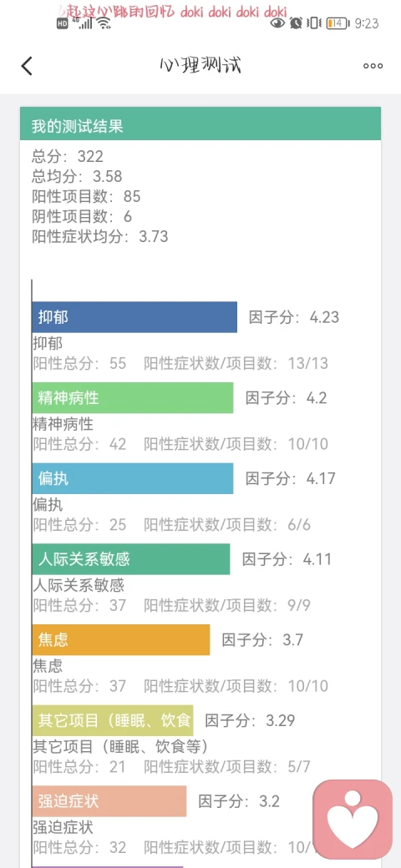Viewport: 401px width, 868px height.
Task: Tap the eye comfort status icon
Action: point(277,23)
